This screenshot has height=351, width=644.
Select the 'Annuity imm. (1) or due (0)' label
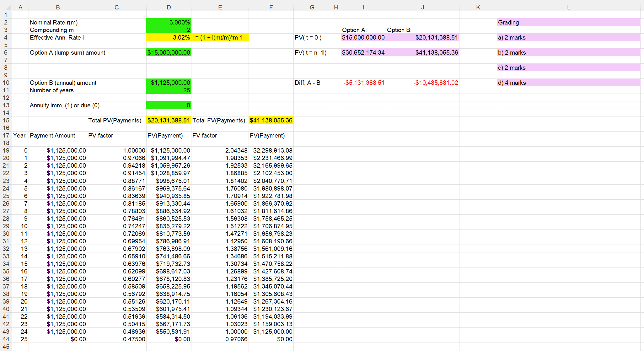pyautogui.click(x=65, y=105)
